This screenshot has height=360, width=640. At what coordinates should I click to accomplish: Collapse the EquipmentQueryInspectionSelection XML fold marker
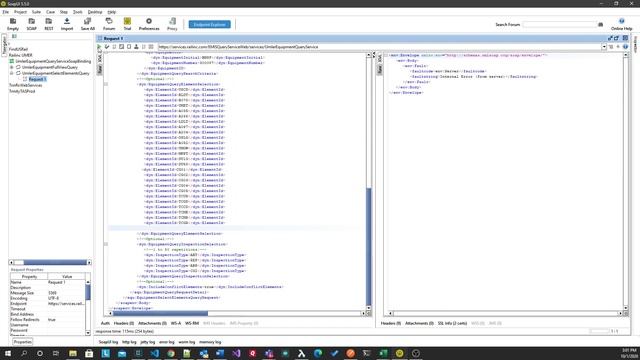(106, 244)
